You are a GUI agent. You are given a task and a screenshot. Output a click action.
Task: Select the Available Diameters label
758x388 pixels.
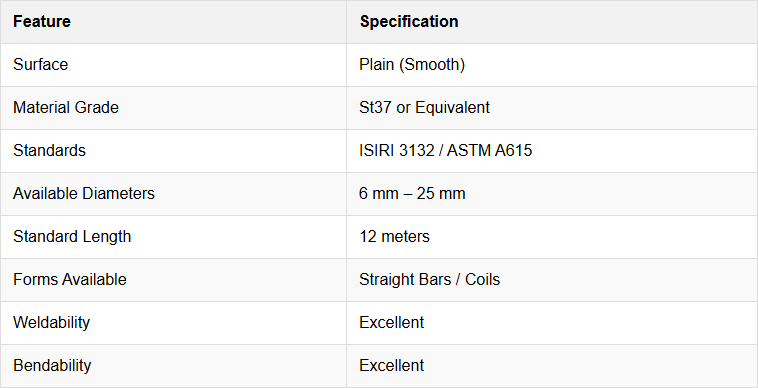[x=84, y=193]
